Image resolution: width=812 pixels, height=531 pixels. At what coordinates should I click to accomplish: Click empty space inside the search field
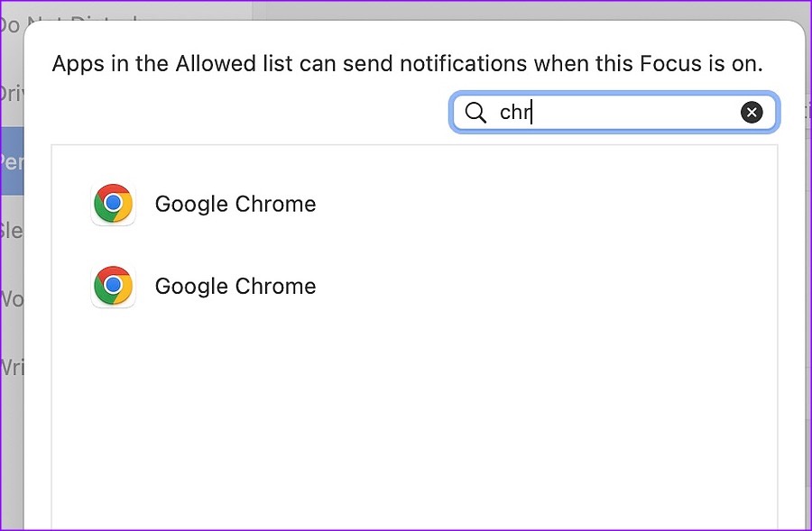[x=637, y=113]
